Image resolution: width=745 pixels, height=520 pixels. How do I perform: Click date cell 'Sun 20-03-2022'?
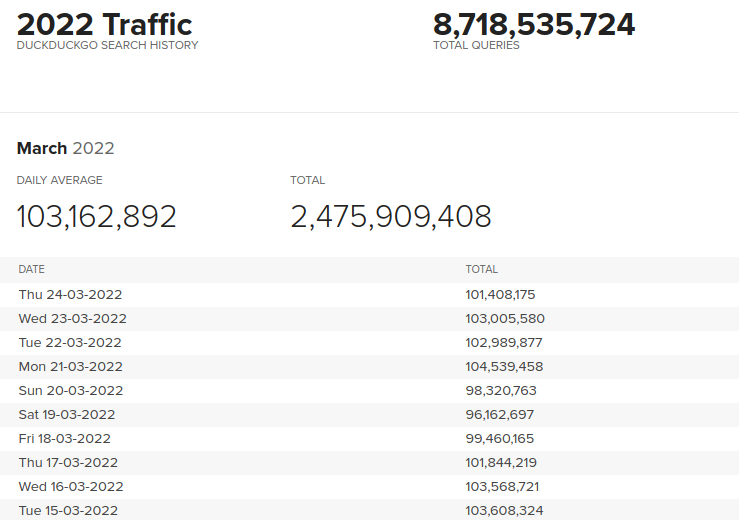pos(71,391)
